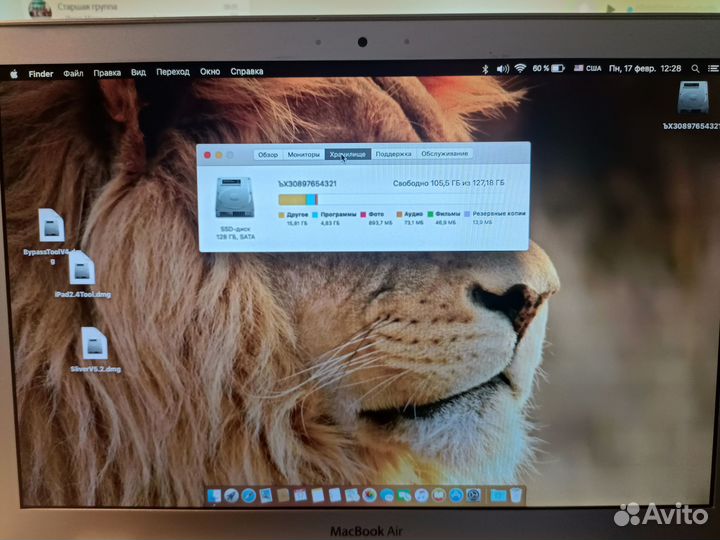Click the Программы legend color swatch
Screen dimensions: 720x540
(315, 214)
